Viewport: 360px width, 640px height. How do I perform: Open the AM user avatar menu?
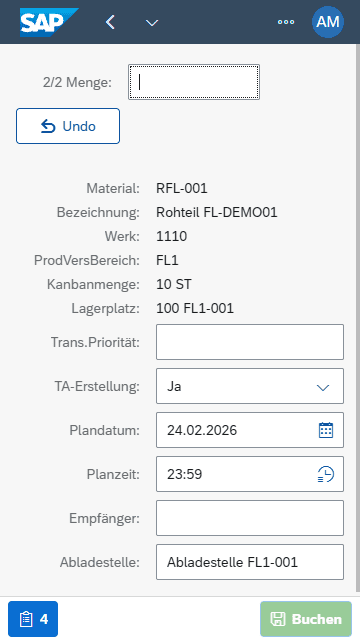[x=328, y=22]
